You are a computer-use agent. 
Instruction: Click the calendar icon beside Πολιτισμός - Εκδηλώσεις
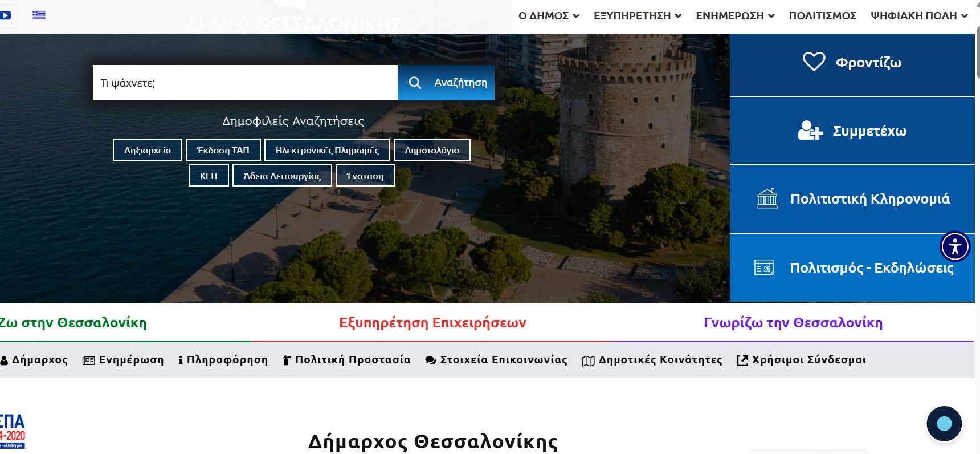(764, 267)
